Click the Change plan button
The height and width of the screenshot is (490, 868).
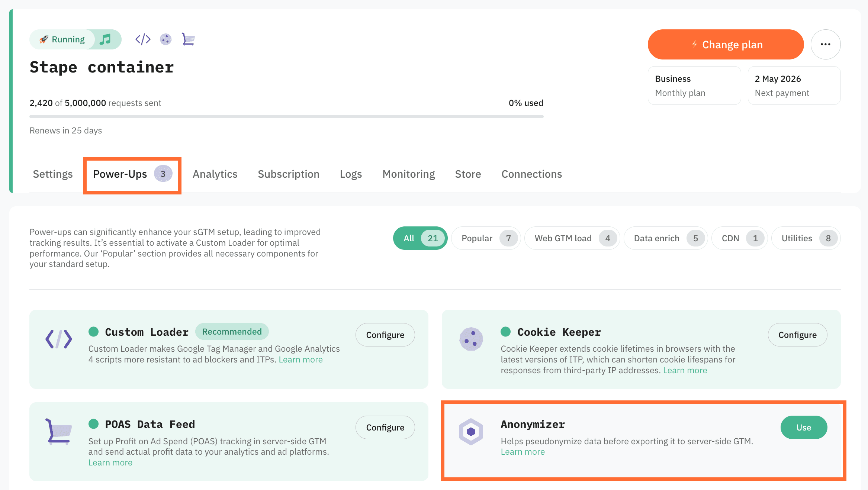point(726,45)
